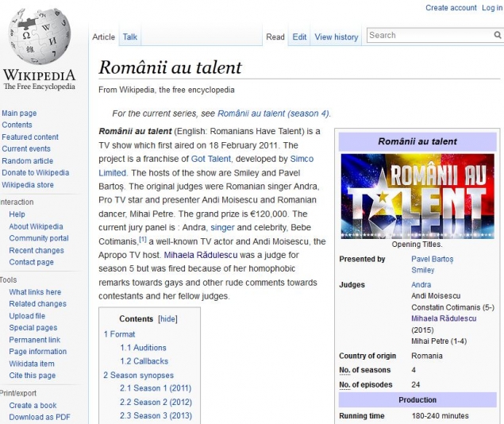Click Andra link in infobox judges

tap(421, 285)
